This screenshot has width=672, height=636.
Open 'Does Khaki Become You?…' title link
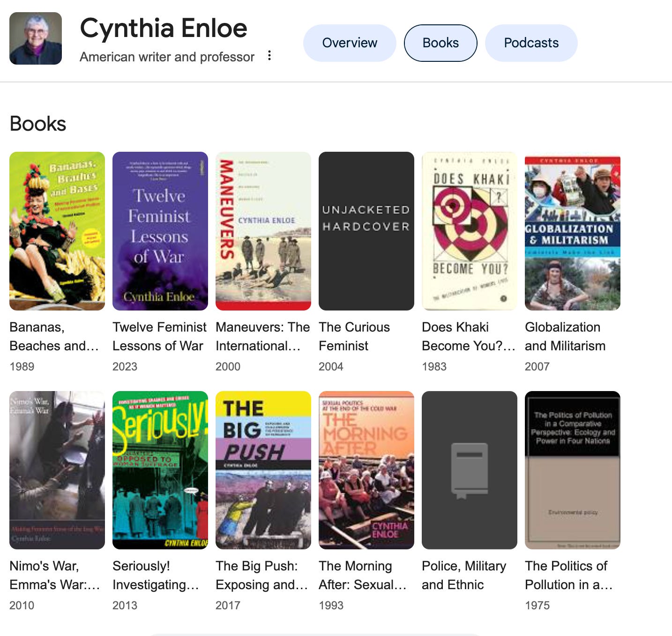click(x=469, y=336)
